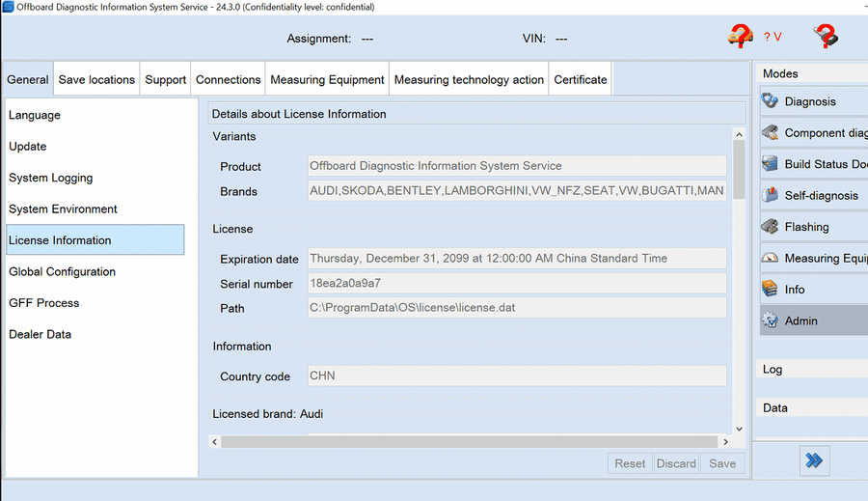Click the Diagnosis mode icon
Image resolution: width=868 pixels, height=501 pixels.
(x=770, y=101)
